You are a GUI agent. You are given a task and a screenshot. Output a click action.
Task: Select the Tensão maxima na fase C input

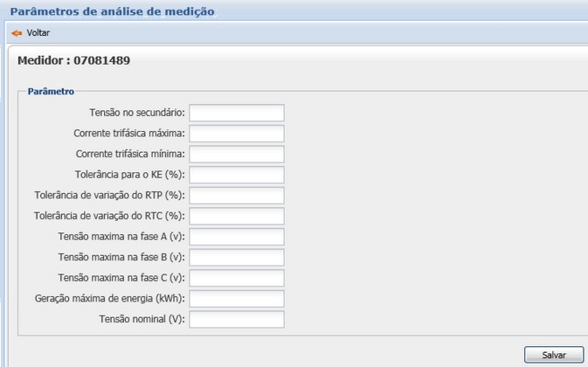pyautogui.click(x=237, y=278)
